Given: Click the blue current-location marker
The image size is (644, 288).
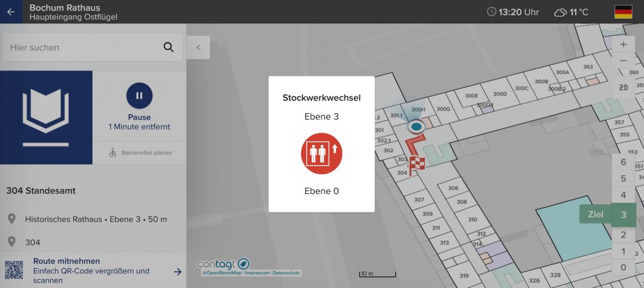Looking at the screenshot, I should pos(416,127).
